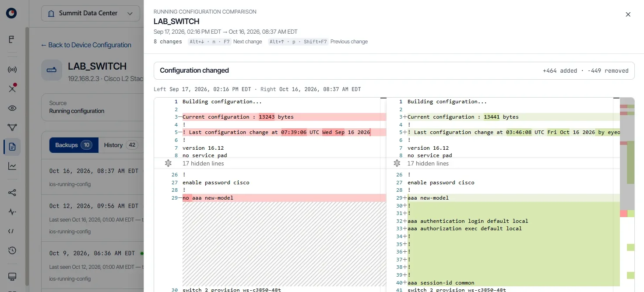Click the Source Running configuration box
The height and width of the screenshot is (292, 644).
(x=93, y=107)
